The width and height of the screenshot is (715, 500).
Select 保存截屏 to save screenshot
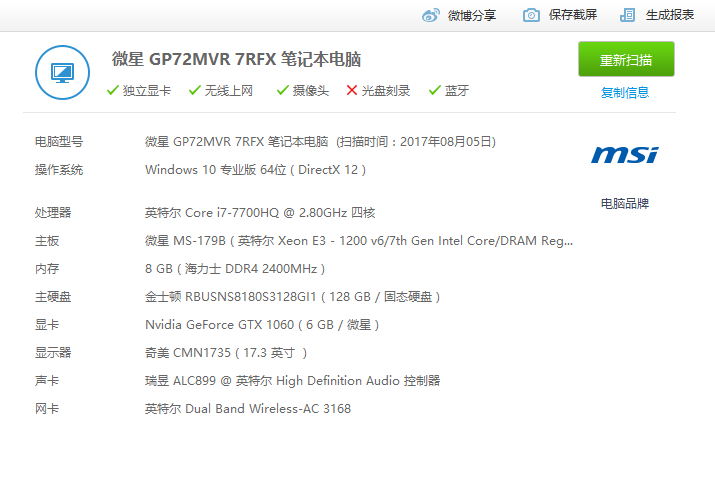point(573,15)
